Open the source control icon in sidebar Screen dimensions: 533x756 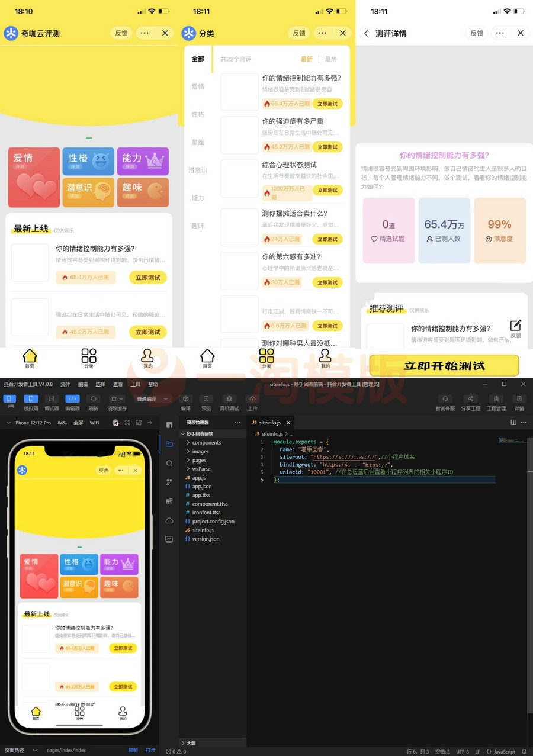coord(169,482)
